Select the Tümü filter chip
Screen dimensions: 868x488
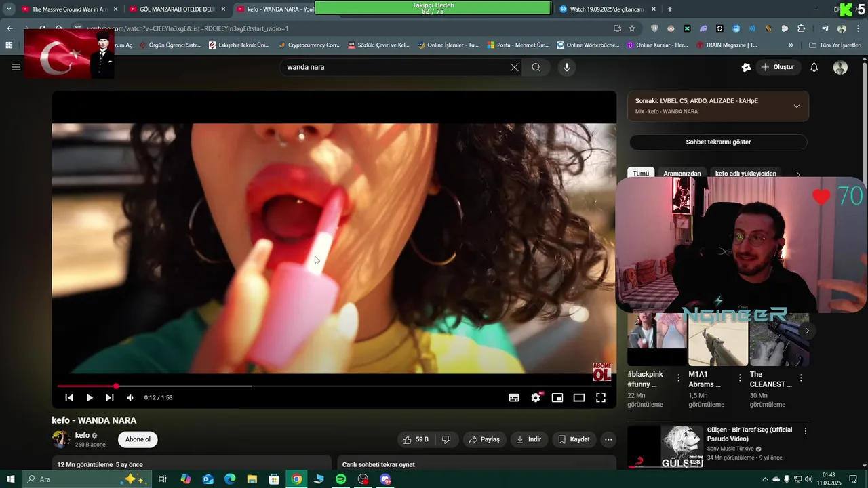click(x=641, y=174)
